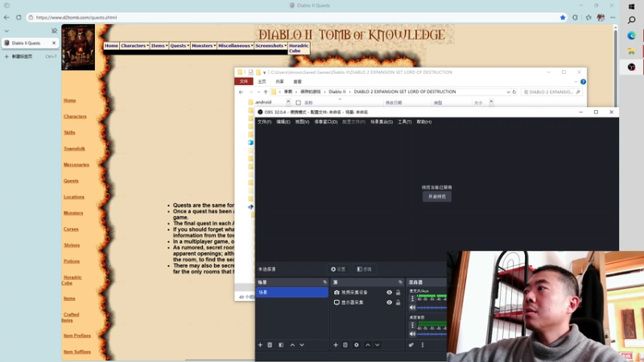Click the 开启预览 button in OBS
Screen dimensions: 644x362
click(437, 196)
